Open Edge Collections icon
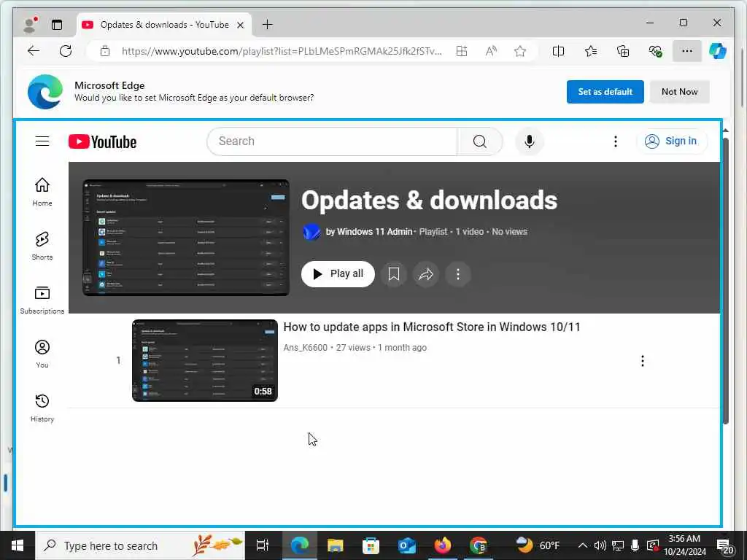The width and height of the screenshot is (747, 560). (x=623, y=51)
